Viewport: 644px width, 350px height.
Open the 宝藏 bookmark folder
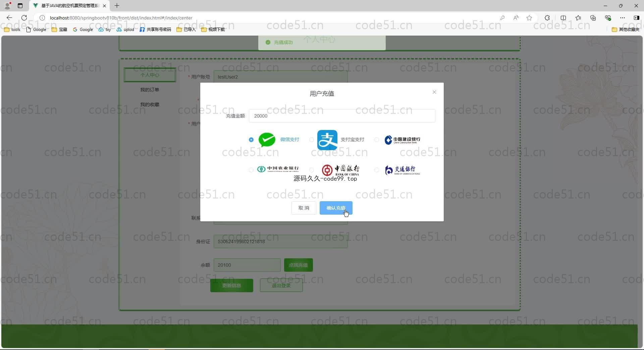click(x=59, y=30)
